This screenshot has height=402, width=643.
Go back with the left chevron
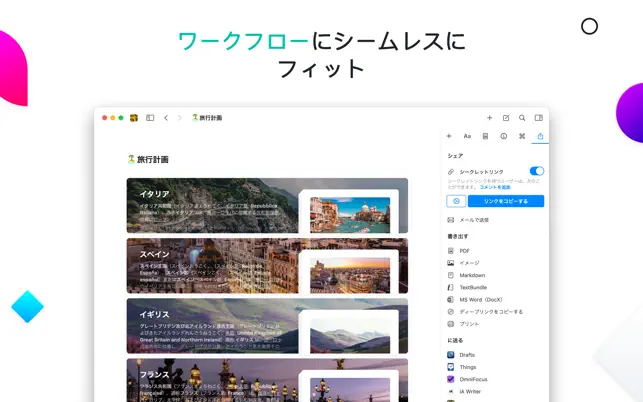click(x=166, y=118)
